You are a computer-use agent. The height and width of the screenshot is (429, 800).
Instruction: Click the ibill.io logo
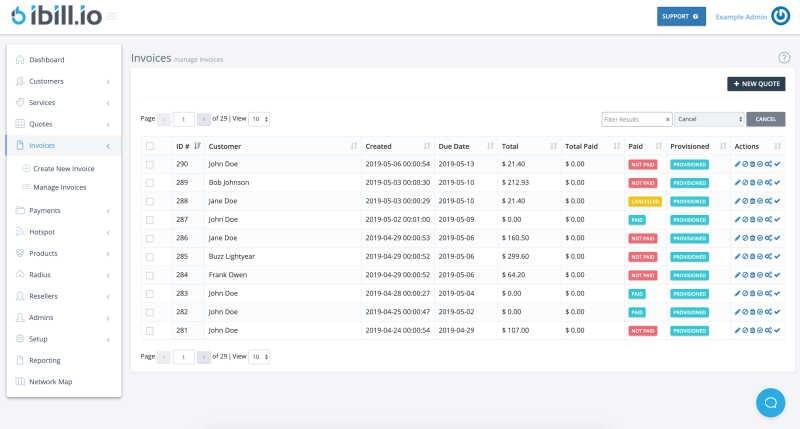[57, 16]
